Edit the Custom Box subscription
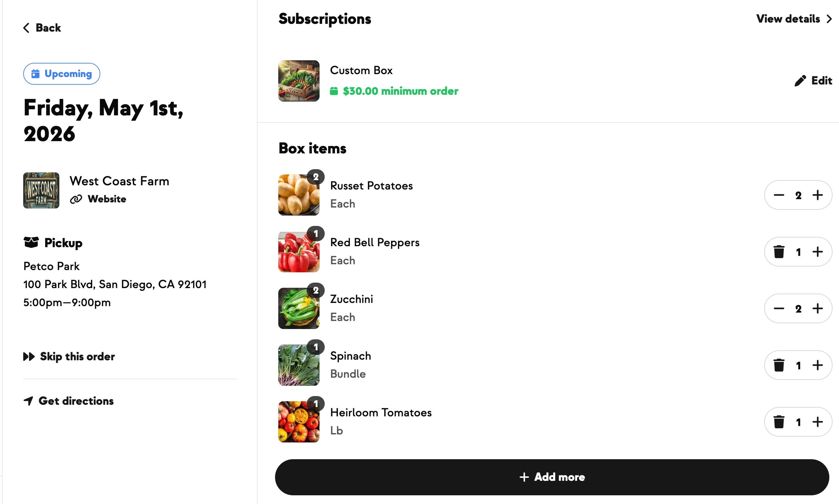Image resolution: width=839 pixels, height=504 pixels. (813, 81)
